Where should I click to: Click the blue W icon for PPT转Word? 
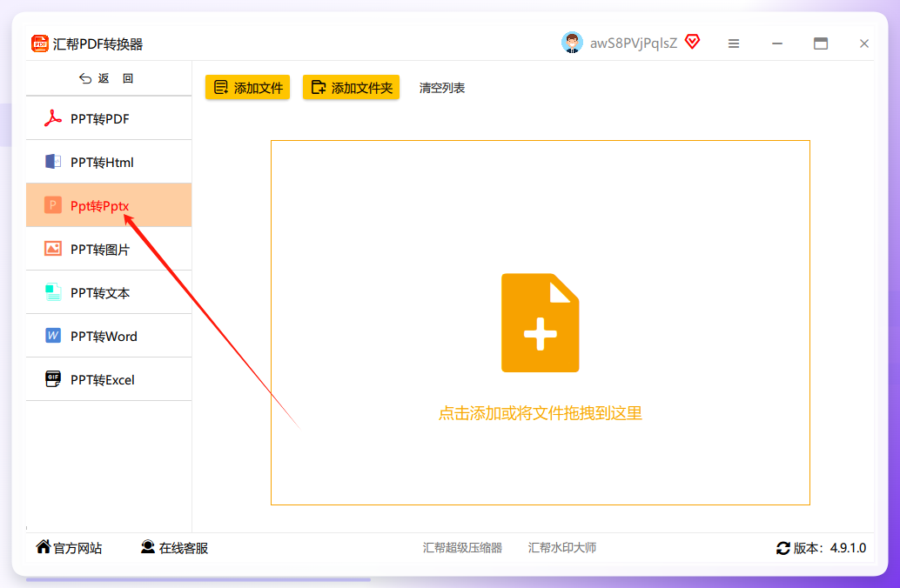53,336
